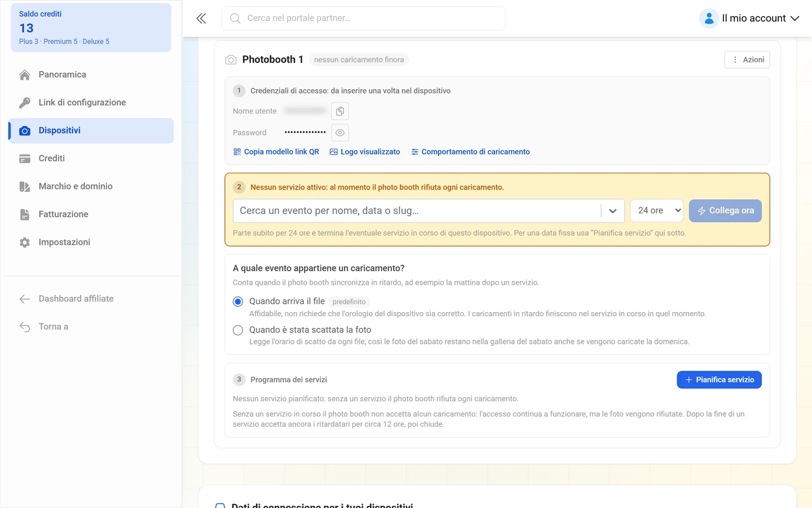
Task: Open the Azioni menu for Photobooth 1
Action: click(x=747, y=60)
